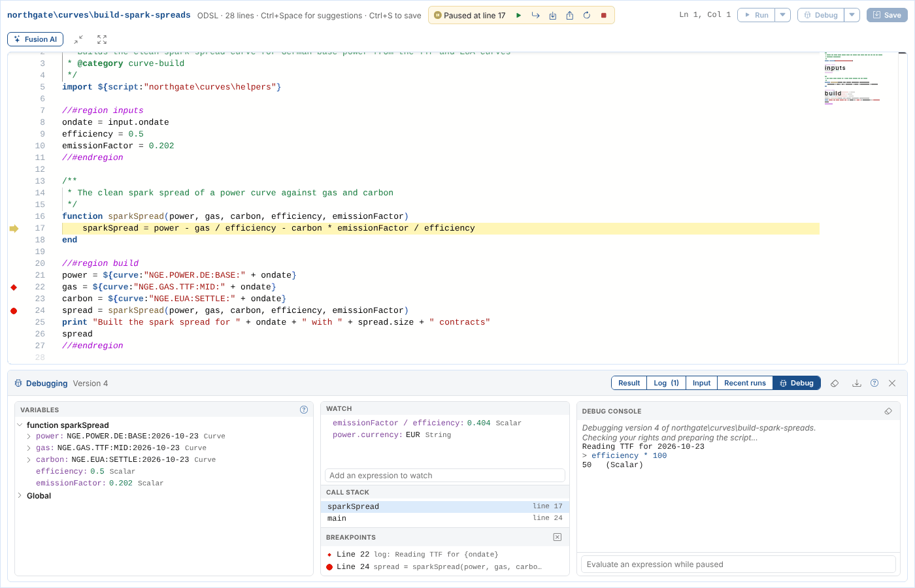Expand the power curve variable

(29, 436)
